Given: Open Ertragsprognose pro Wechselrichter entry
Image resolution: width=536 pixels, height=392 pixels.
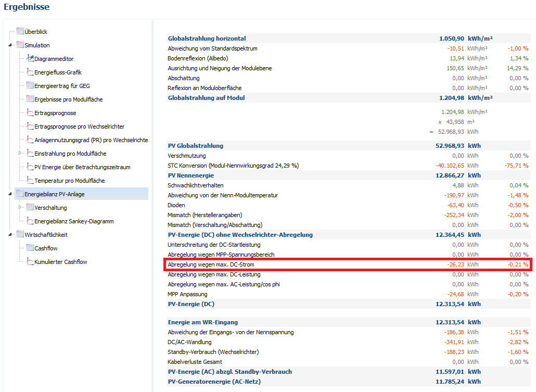Looking at the screenshot, I should 79,127.
